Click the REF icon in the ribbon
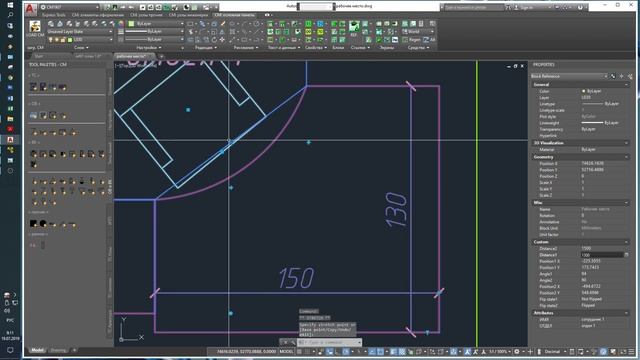Viewport: 640px width, 360px height. coord(354,28)
